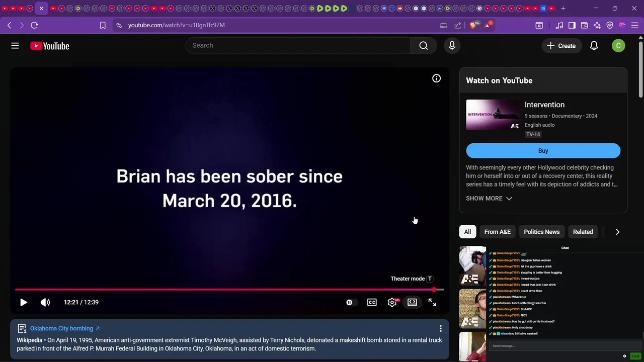
Task: Install app icon in the address bar
Action: (x=443, y=25)
